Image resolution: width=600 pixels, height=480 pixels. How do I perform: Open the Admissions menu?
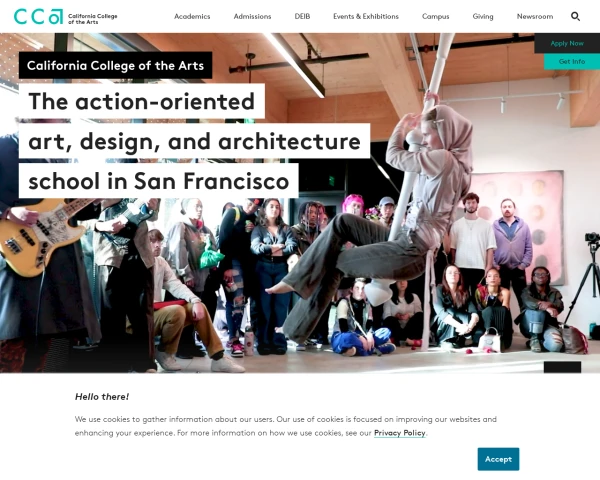252,16
